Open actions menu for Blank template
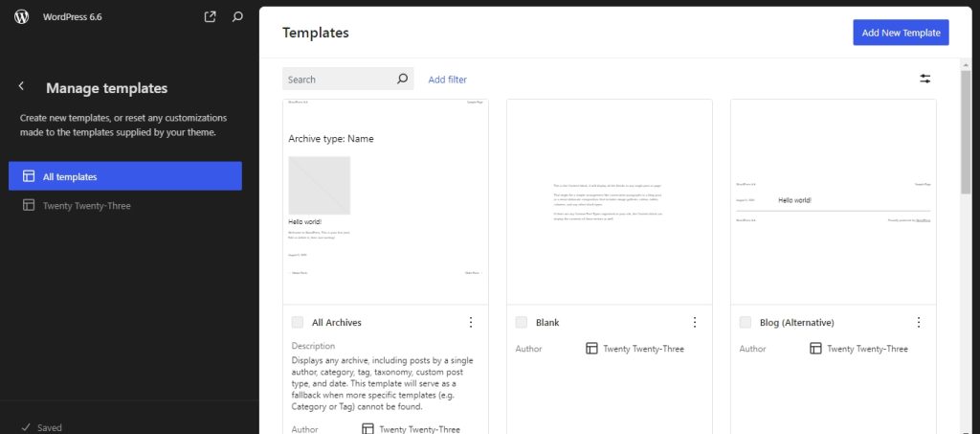 click(695, 322)
